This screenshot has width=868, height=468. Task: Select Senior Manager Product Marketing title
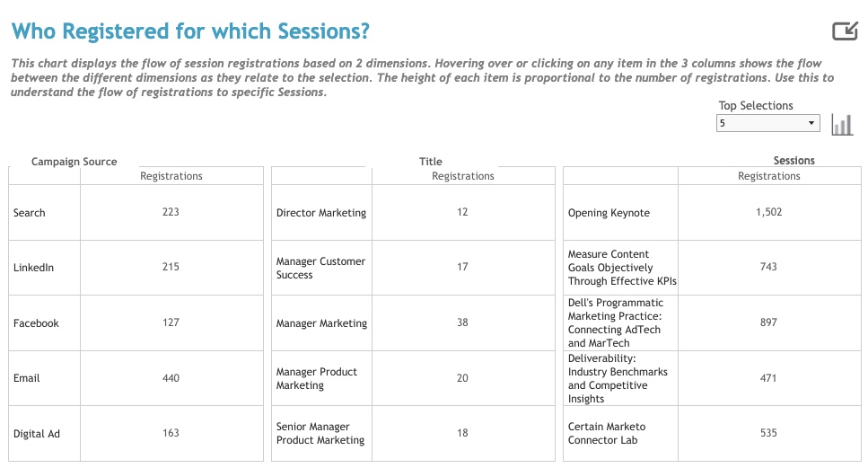(320, 433)
